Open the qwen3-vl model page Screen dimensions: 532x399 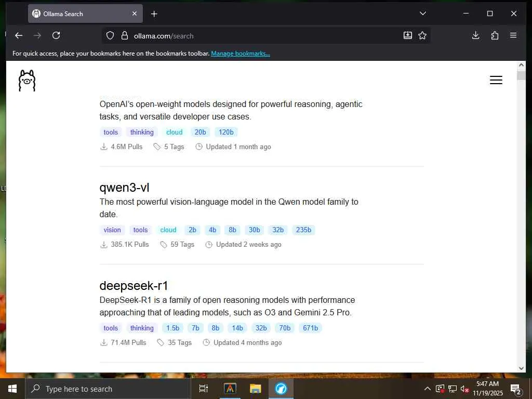pos(124,188)
